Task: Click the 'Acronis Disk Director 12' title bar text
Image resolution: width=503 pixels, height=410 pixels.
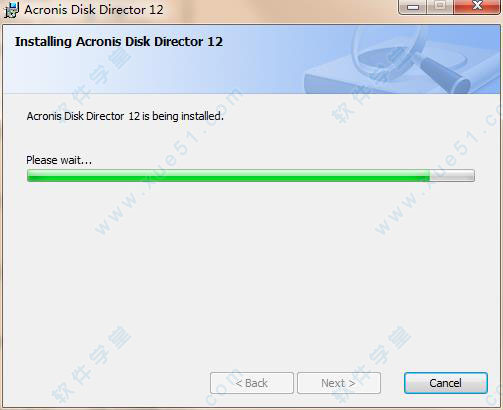Action: (94, 10)
